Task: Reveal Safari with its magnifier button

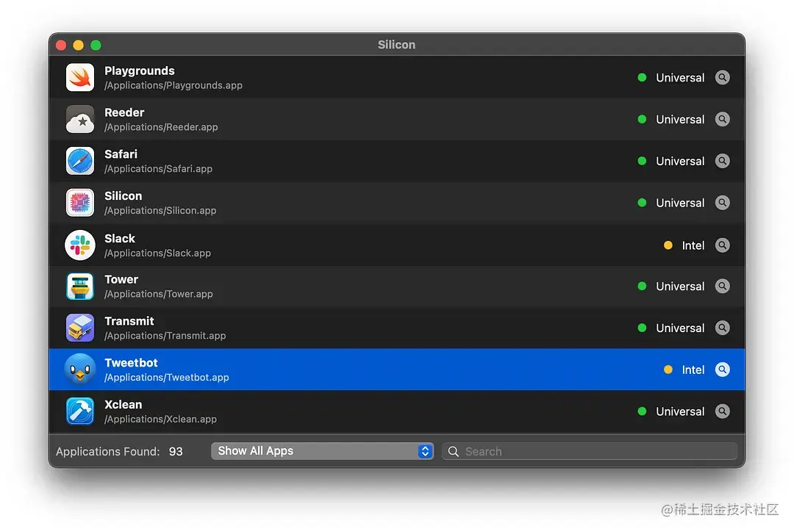Action: [x=723, y=161]
